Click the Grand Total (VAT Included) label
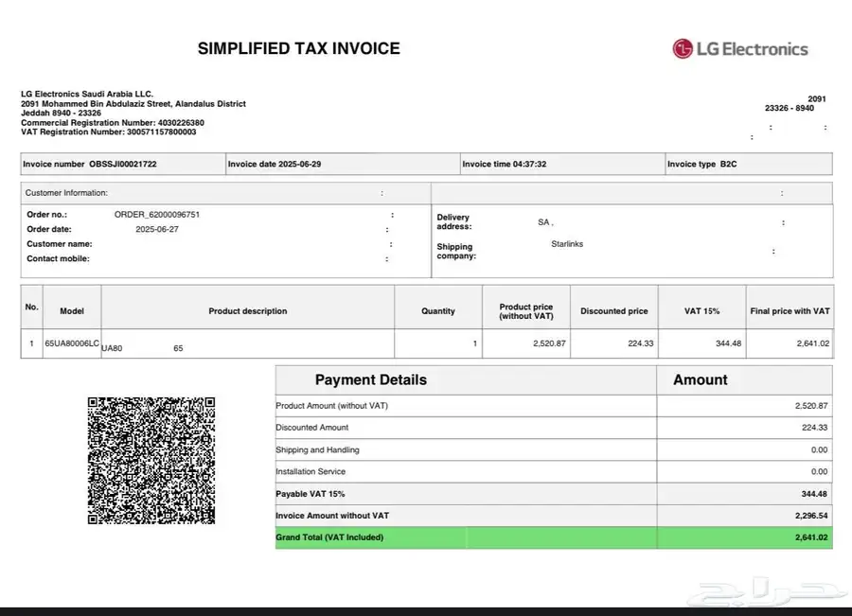 point(329,537)
